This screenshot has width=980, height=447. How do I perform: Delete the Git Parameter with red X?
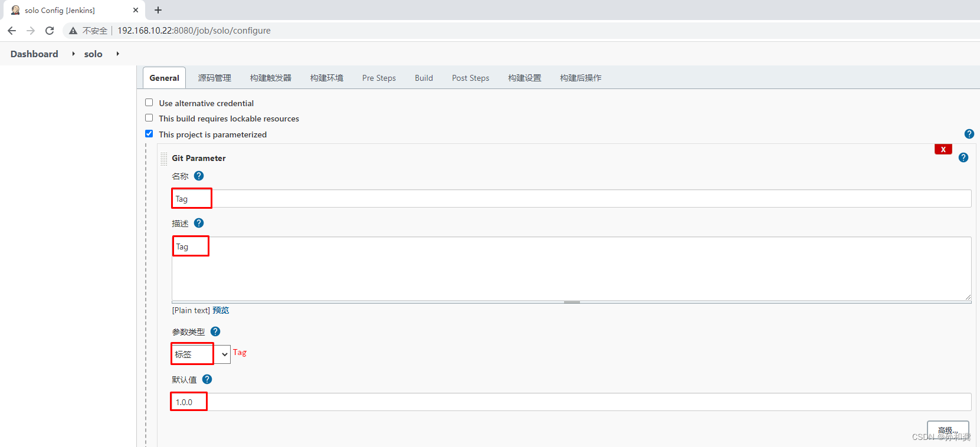click(x=943, y=149)
